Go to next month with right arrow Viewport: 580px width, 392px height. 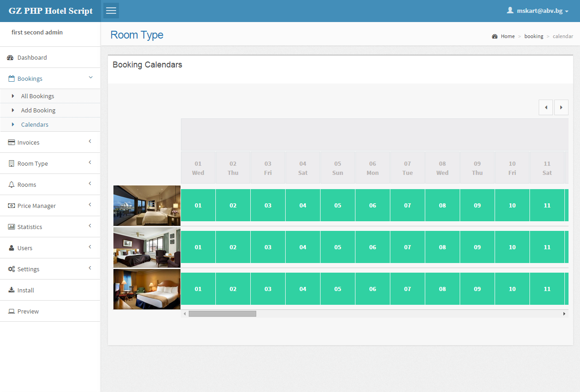click(x=561, y=107)
